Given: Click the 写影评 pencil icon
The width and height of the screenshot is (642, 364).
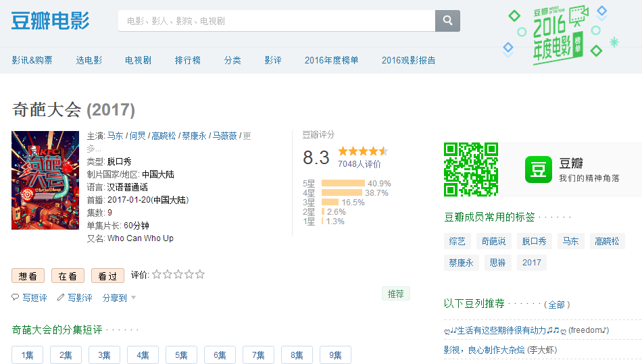Looking at the screenshot, I should 61,297.
